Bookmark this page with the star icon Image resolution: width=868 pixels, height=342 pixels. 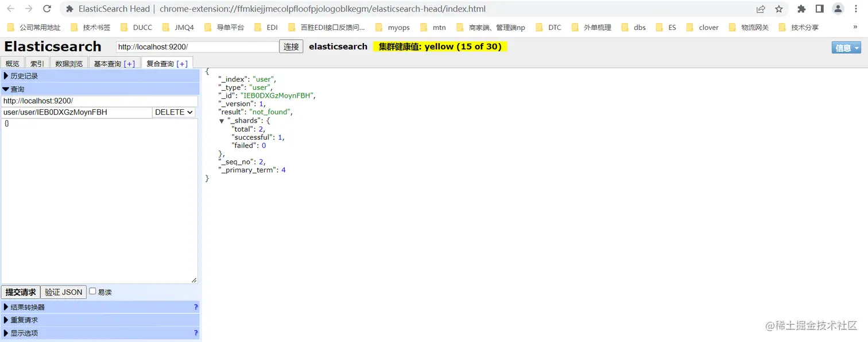pos(779,9)
